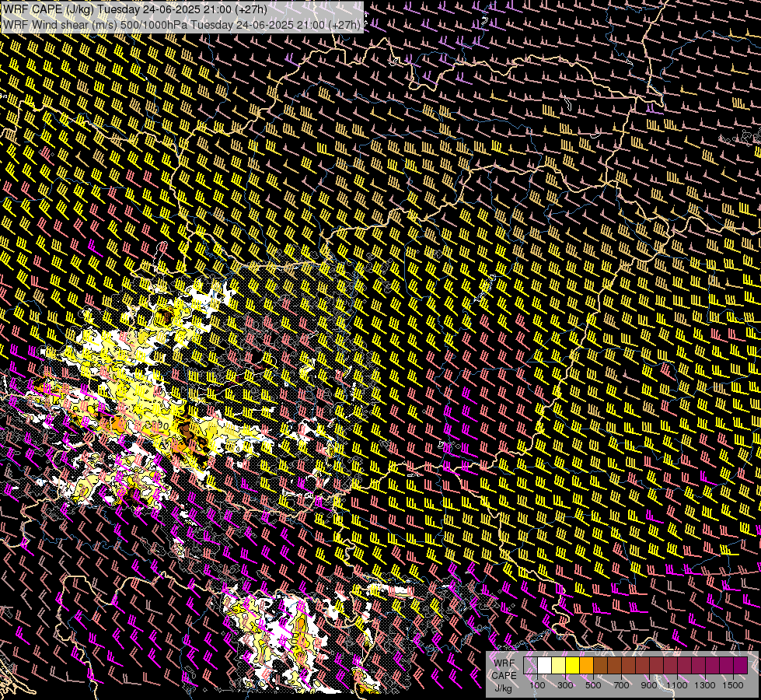Click the 'J/kg' unit label in legend
This screenshot has width=761, height=700.
click(x=504, y=688)
